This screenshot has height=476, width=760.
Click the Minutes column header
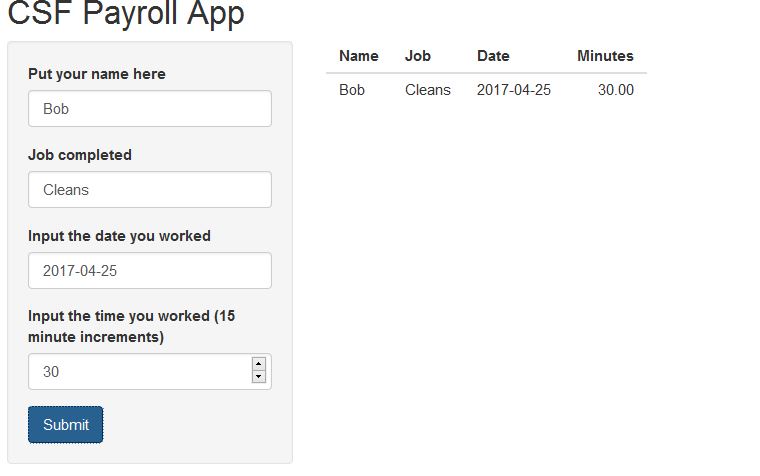[605, 56]
